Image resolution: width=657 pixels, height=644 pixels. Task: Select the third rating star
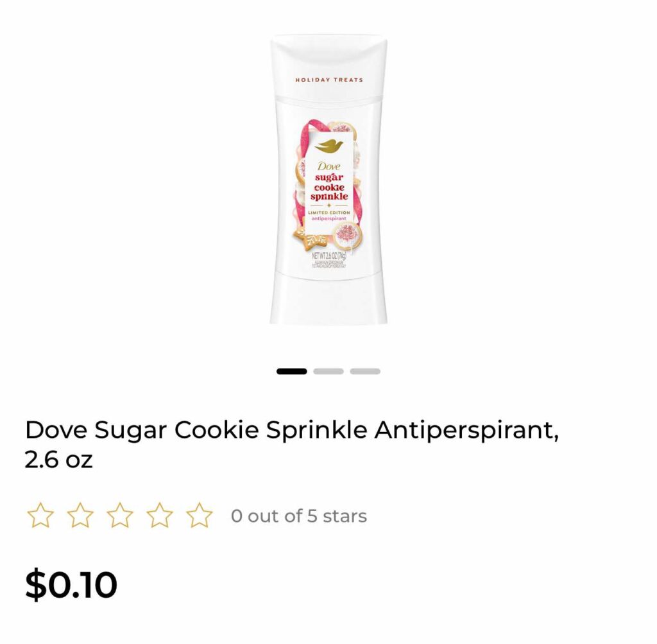(120, 516)
